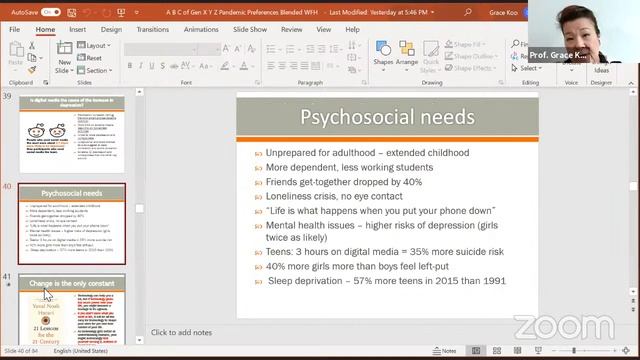Click the Psychosocial needs slide title
The image size is (640, 360).
(387, 117)
